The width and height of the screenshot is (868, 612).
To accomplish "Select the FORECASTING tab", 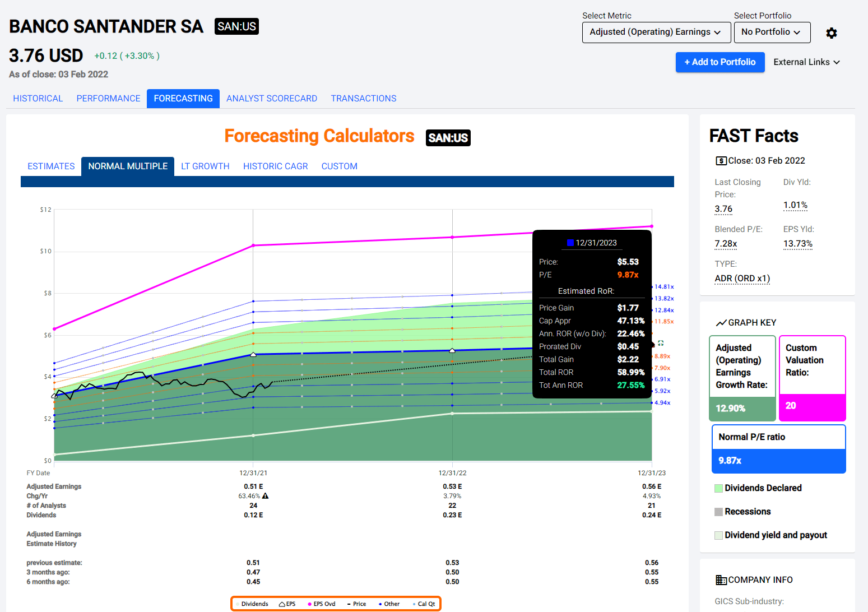I will click(183, 99).
